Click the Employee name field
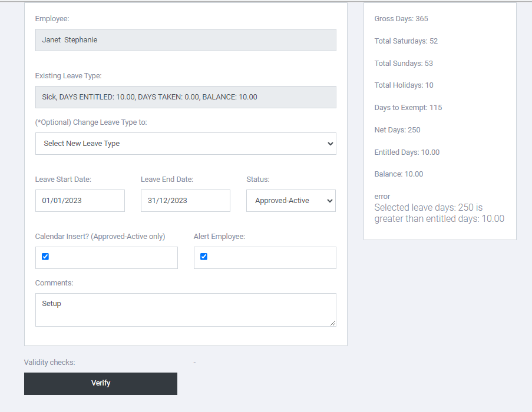This screenshot has width=532, height=412. pos(186,40)
